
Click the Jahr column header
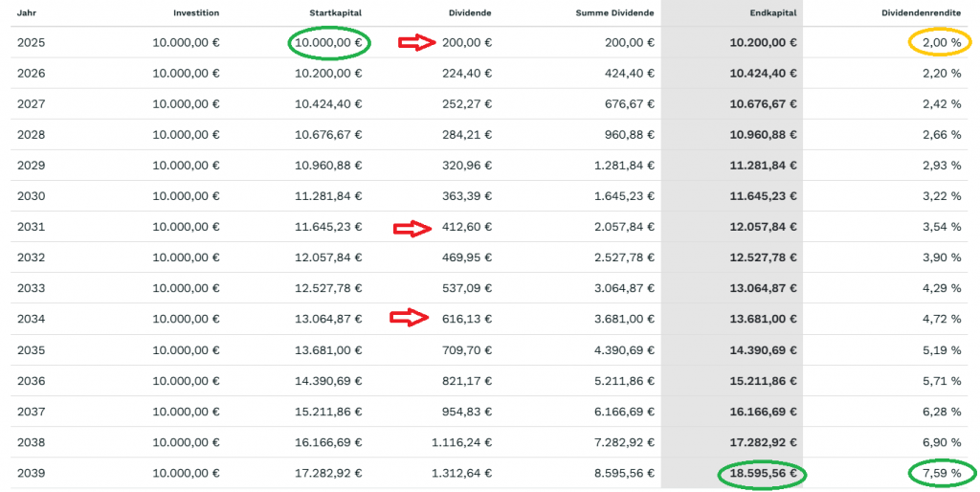coord(29,13)
